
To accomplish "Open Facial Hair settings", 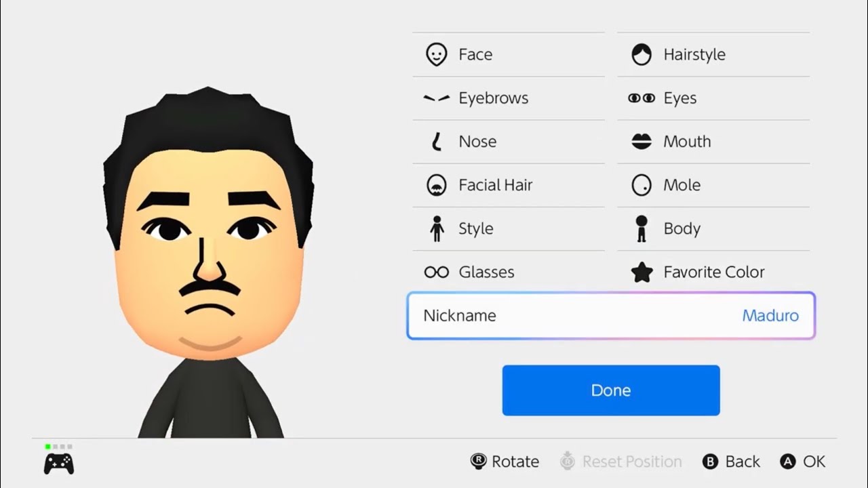I will (x=509, y=185).
